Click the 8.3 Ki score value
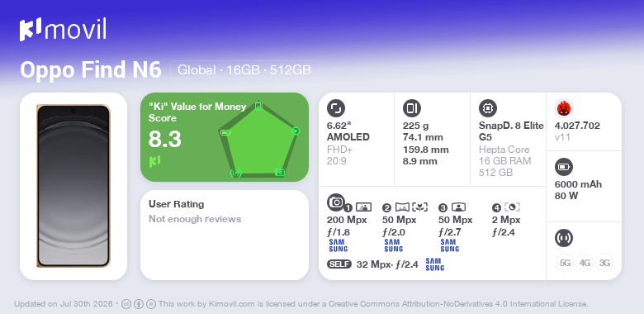Viewport: 644px width, 314px height. pyautogui.click(x=164, y=140)
